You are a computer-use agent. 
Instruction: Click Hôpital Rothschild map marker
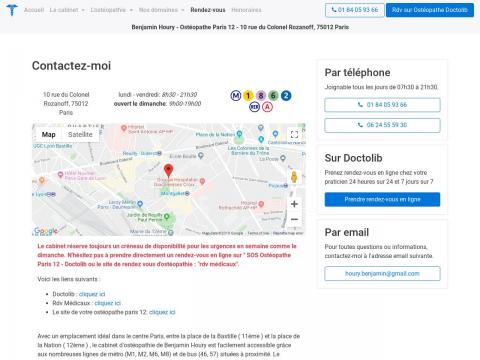pos(261,203)
